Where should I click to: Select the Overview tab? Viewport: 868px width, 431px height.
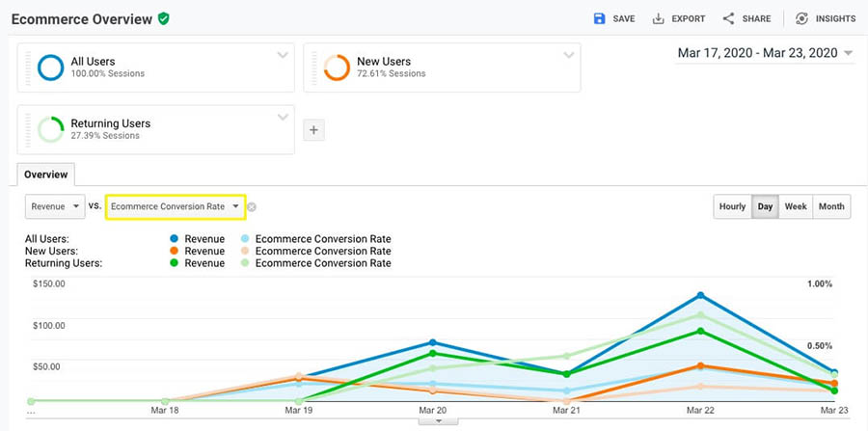coord(45,175)
